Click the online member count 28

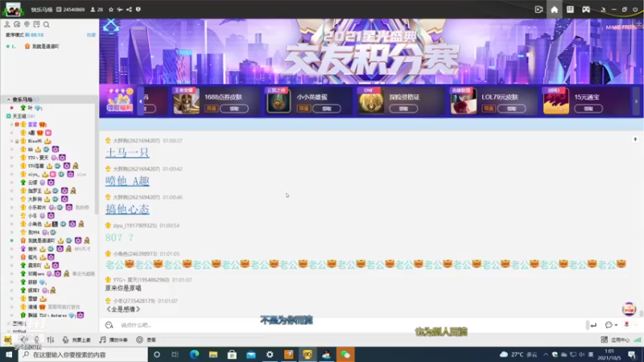tap(97, 10)
